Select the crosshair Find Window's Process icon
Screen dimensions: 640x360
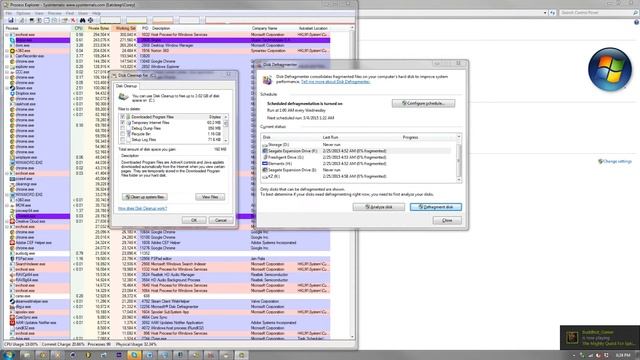tap(90, 20)
